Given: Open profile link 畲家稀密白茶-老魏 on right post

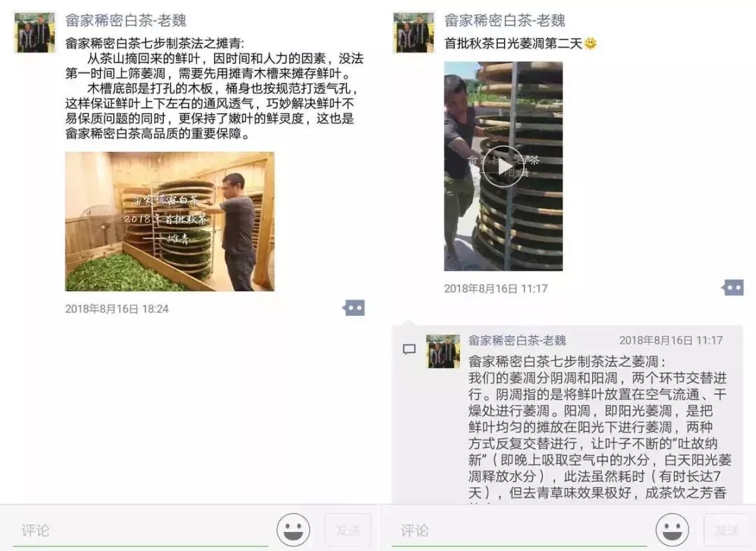Looking at the screenshot, I should pyautogui.click(x=505, y=20).
